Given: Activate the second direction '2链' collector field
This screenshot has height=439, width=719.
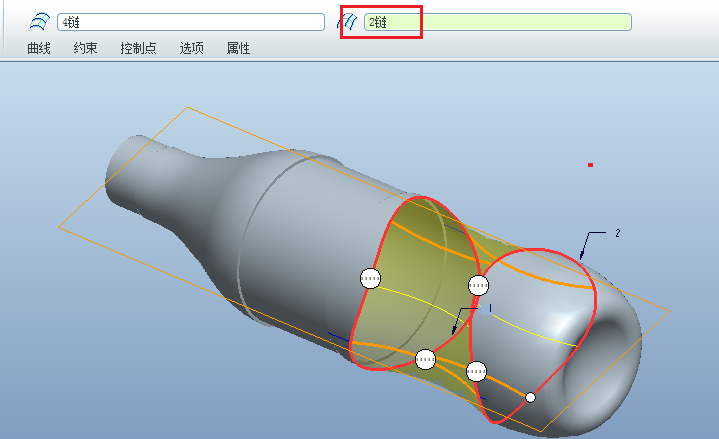Looking at the screenshot, I should [497, 22].
